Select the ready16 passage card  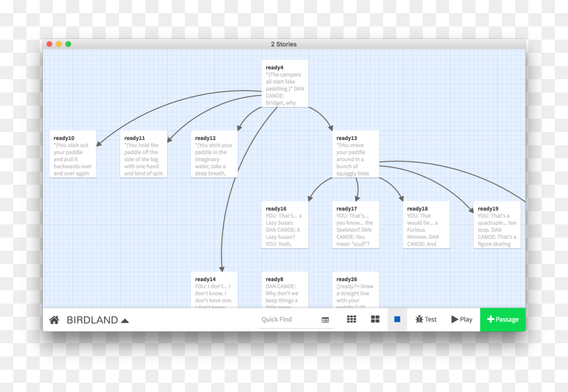[285, 225]
